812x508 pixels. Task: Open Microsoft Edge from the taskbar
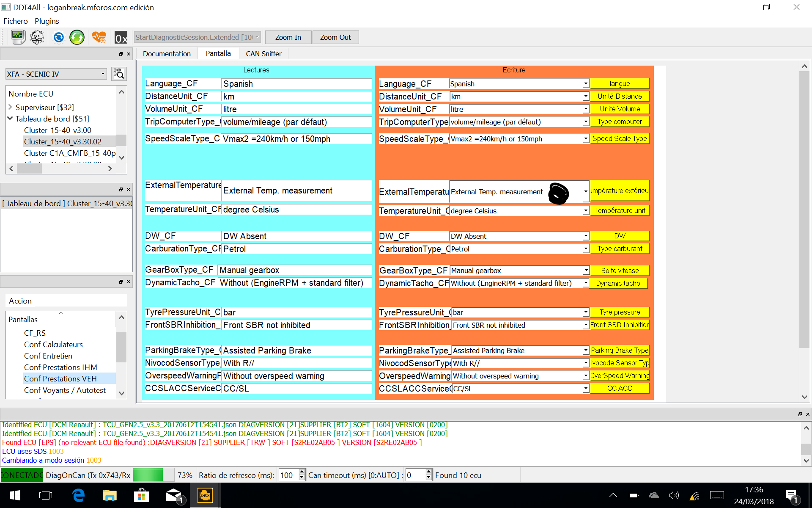pyautogui.click(x=78, y=495)
